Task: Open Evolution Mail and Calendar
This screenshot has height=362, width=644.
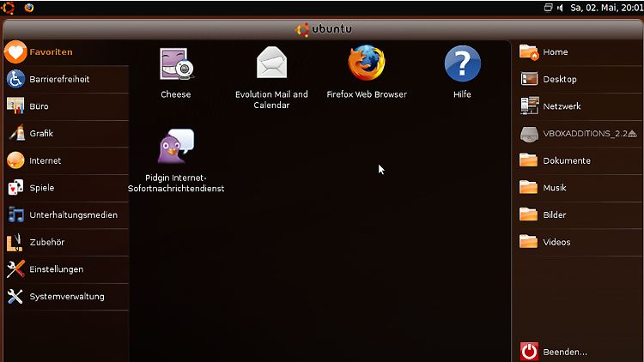Action: tap(271, 63)
